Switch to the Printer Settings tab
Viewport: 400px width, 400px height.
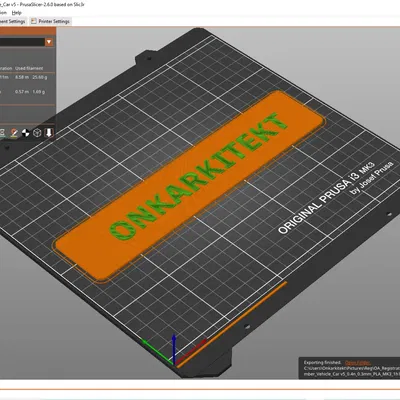point(50,21)
